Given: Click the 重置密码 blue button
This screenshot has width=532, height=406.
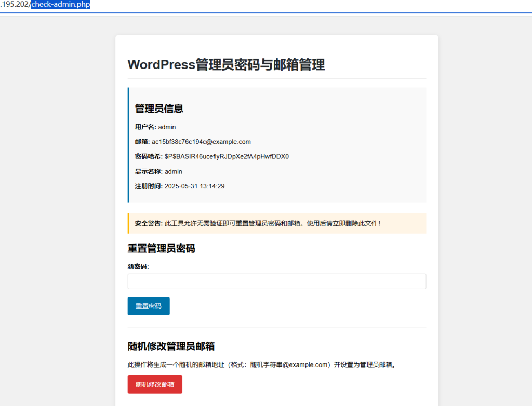Looking at the screenshot, I should [x=149, y=306].
